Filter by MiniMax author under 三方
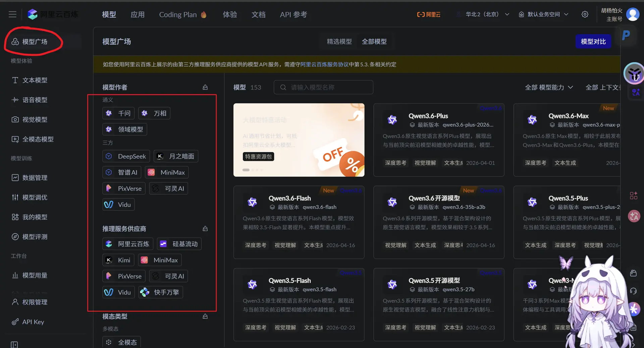This screenshot has width=644, height=348. pos(167,172)
